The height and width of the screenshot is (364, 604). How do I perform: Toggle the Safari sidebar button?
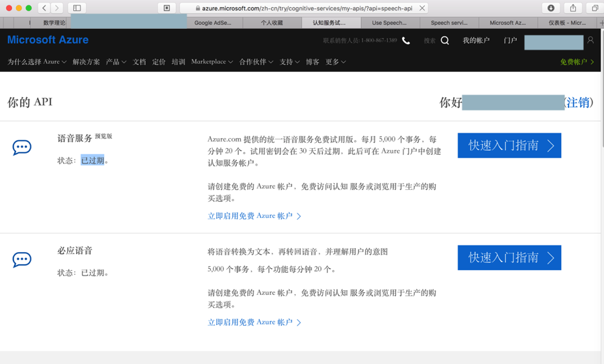pyautogui.click(x=77, y=7)
